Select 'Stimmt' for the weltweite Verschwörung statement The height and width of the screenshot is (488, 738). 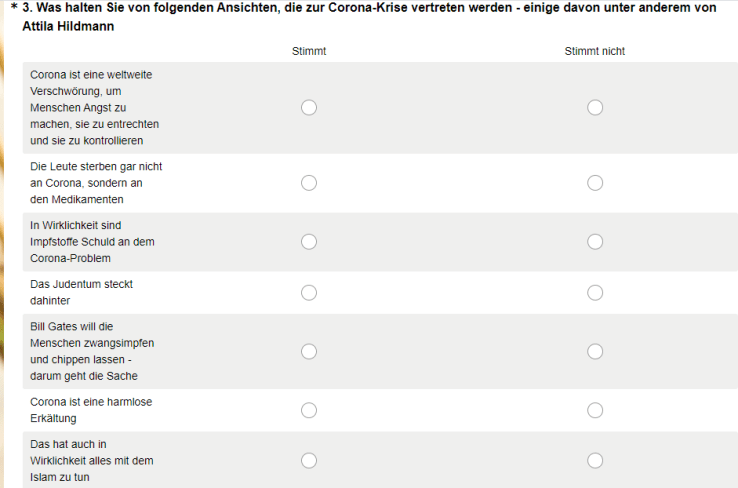[x=309, y=107]
